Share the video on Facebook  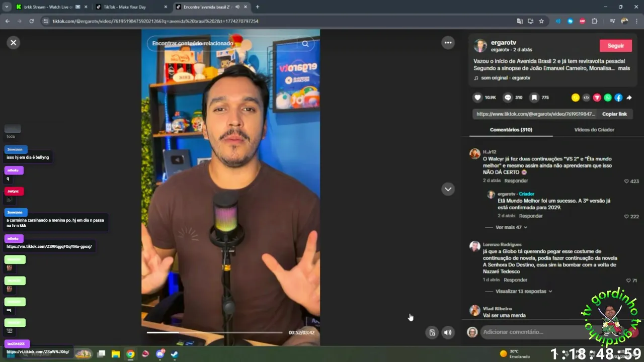[618, 98]
